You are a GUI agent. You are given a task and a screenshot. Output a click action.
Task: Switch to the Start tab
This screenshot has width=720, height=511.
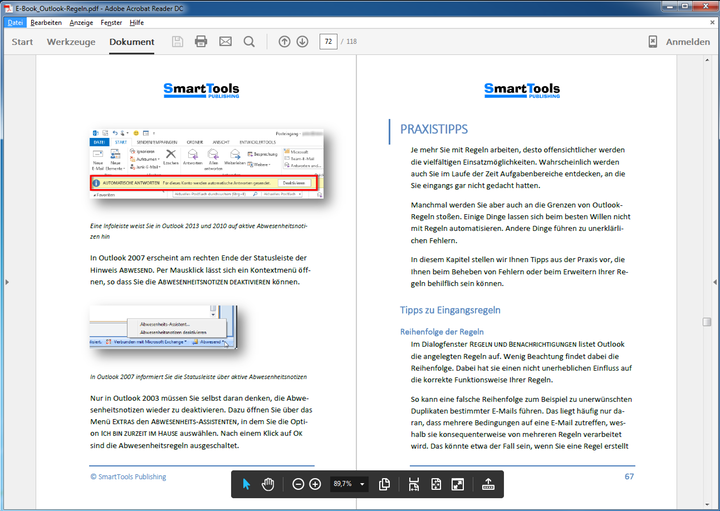pos(22,42)
